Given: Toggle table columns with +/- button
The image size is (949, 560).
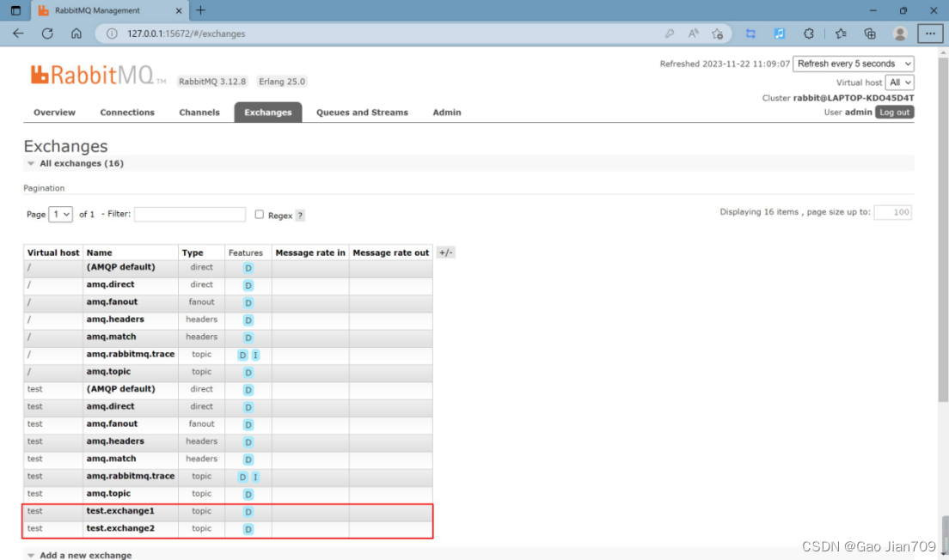Looking at the screenshot, I should pos(445,253).
